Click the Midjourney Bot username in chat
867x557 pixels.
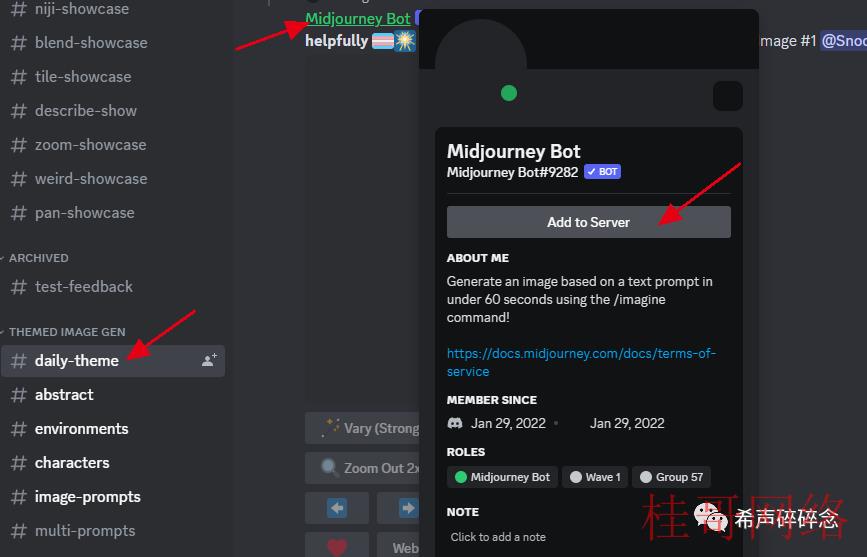click(x=358, y=18)
